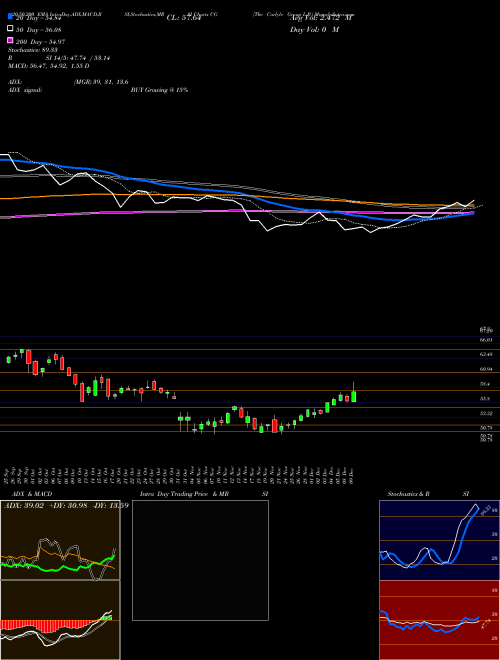Click the empty Intra Day Trading chart box
The width and height of the screenshot is (500, 660).
coord(200,560)
